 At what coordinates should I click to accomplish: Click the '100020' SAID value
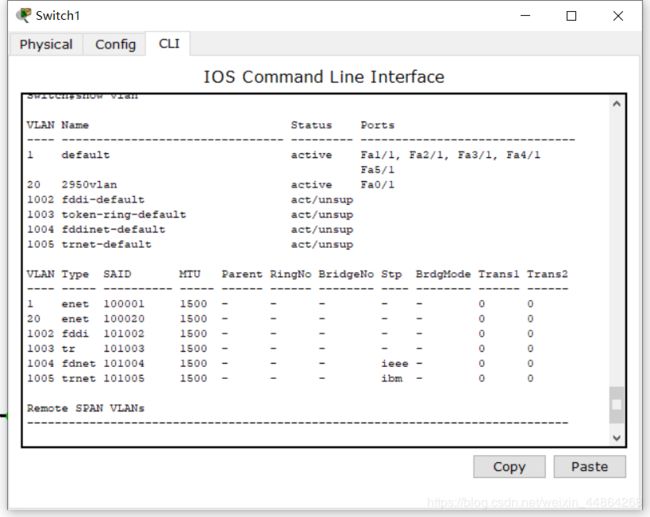(124, 319)
